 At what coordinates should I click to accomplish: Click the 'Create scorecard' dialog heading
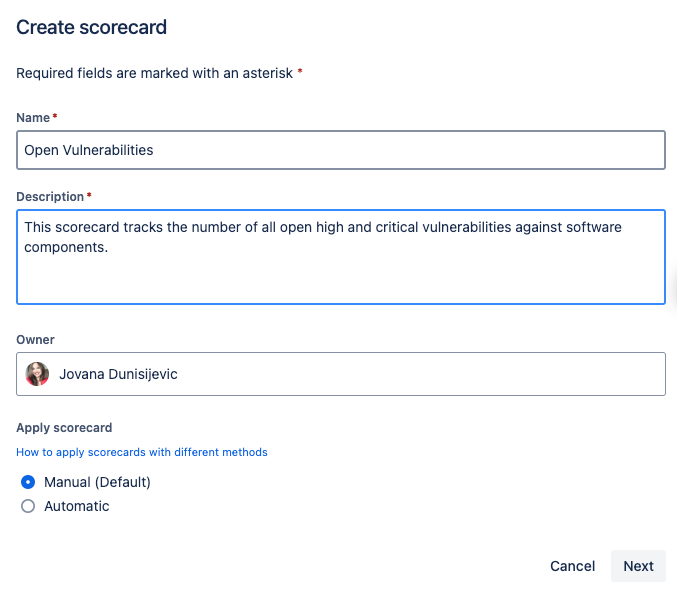click(92, 27)
